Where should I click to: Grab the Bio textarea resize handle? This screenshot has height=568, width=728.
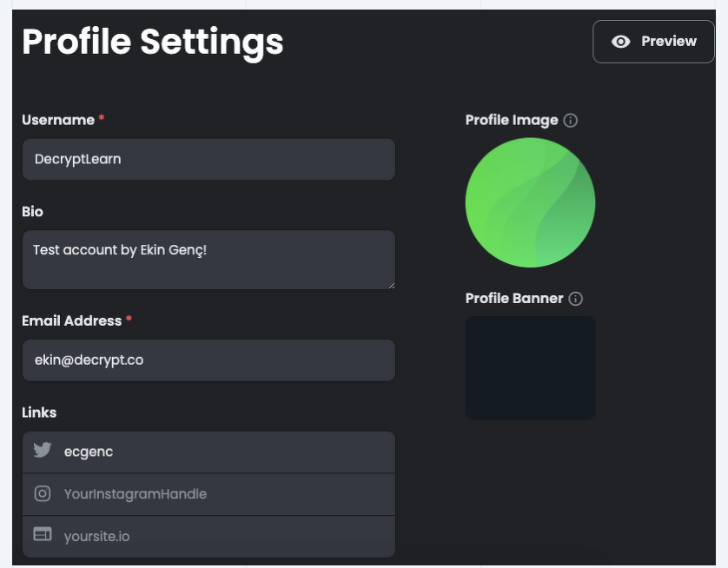pyautogui.click(x=392, y=286)
